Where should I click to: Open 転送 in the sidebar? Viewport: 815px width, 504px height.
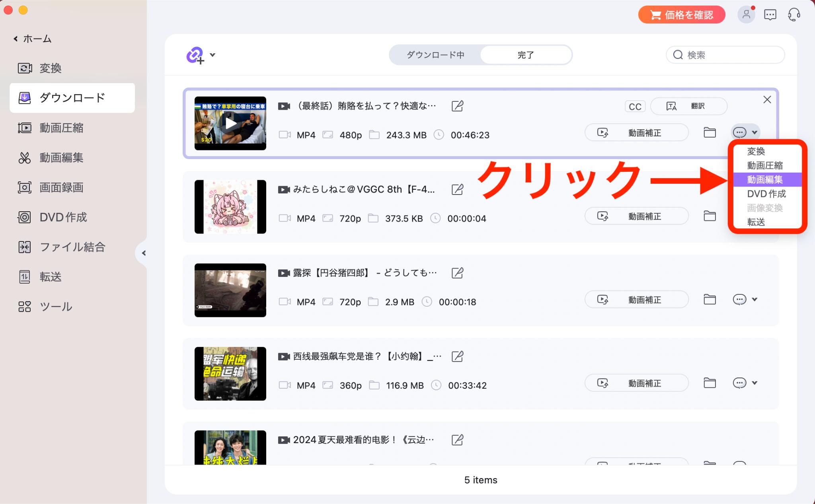72,277
